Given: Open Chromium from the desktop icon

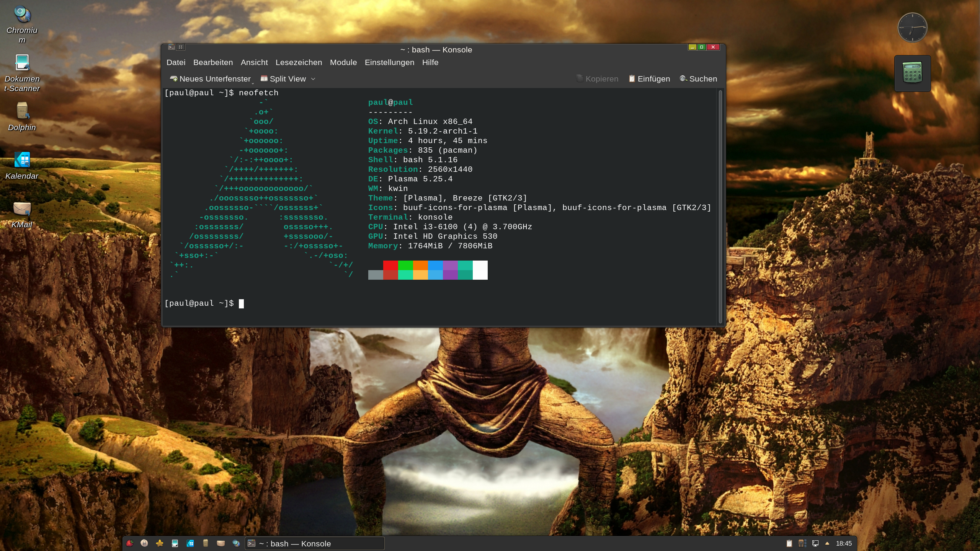Looking at the screenshot, I should click(x=22, y=15).
